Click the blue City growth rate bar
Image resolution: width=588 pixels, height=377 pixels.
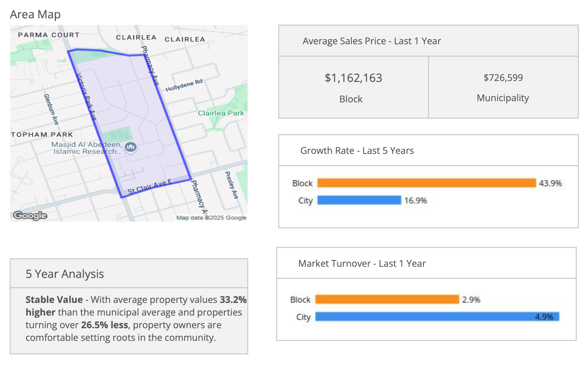click(x=359, y=200)
